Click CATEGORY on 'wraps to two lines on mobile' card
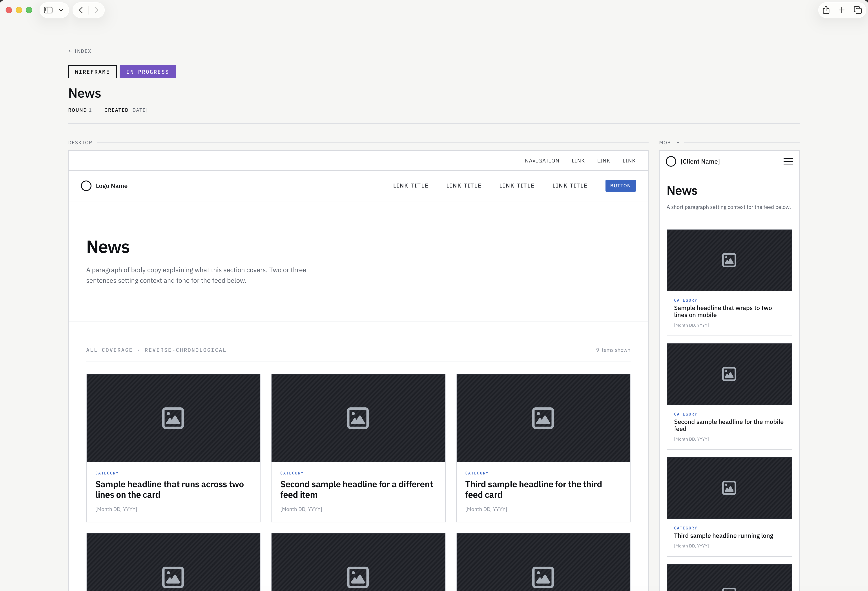 point(685,300)
